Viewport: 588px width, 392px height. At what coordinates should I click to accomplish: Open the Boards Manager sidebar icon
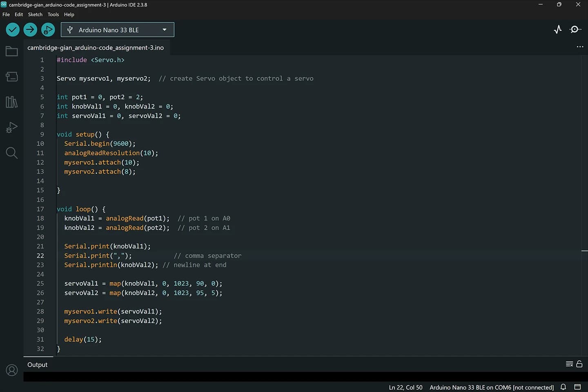click(x=11, y=76)
